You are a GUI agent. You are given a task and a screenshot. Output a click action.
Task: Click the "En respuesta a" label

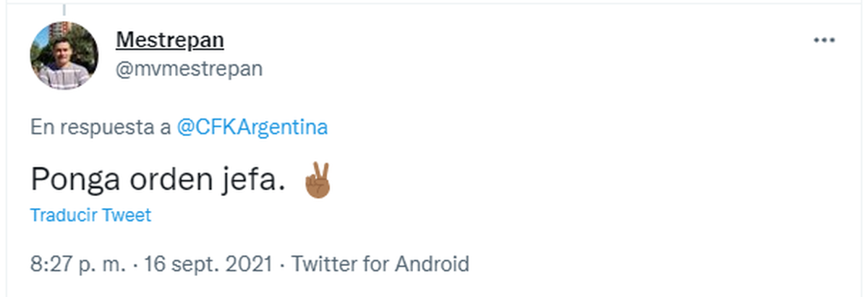coord(101,127)
